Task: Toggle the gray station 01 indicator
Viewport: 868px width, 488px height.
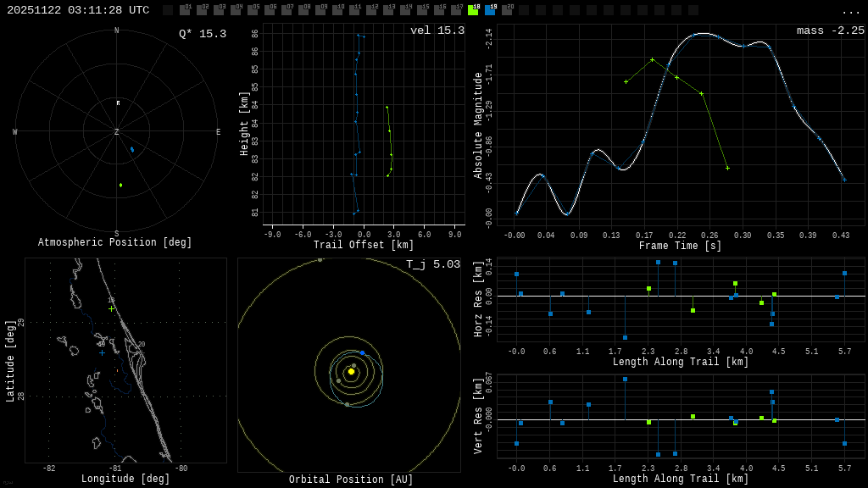Action: (x=185, y=10)
